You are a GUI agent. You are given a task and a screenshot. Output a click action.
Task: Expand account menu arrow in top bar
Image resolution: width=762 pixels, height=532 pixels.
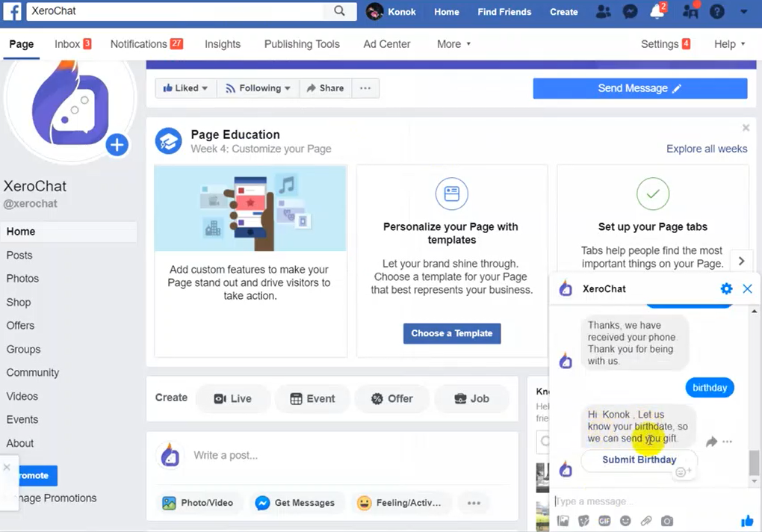click(x=743, y=12)
